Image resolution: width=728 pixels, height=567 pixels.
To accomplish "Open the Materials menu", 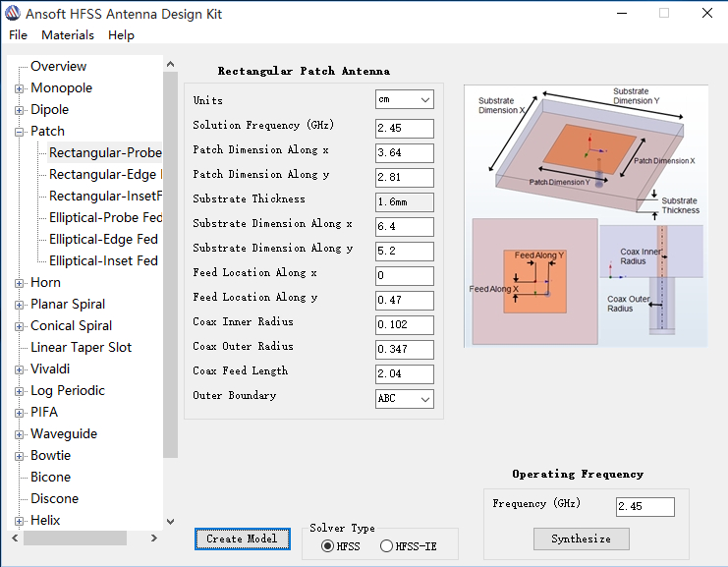I will coord(68,35).
